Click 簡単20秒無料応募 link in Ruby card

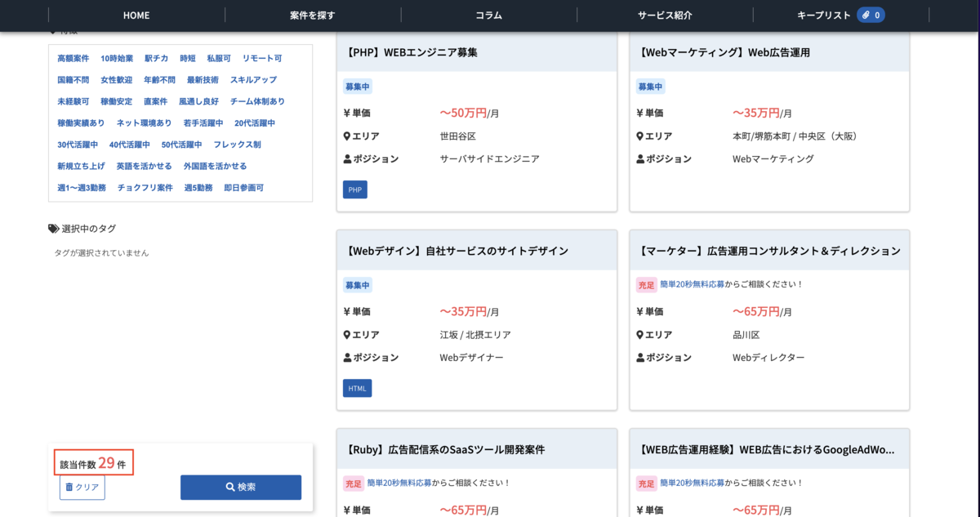pyautogui.click(x=400, y=483)
